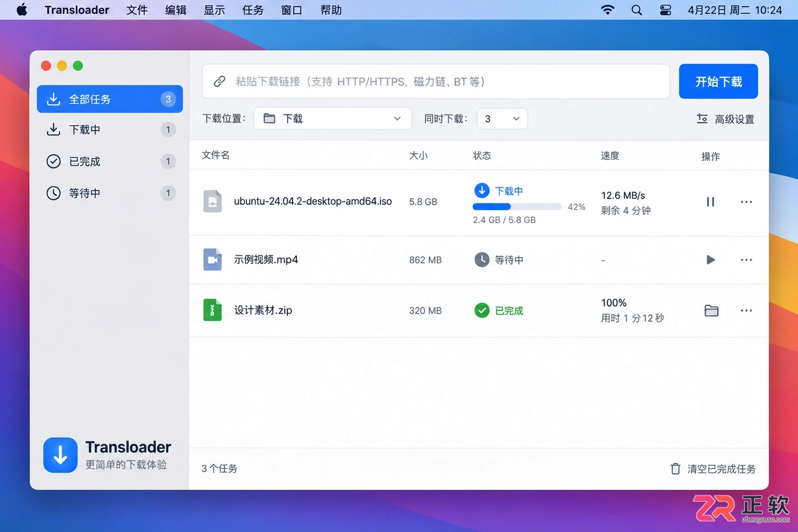798x532 pixels.
Task: Click the 速度 column header
Action: pyautogui.click(x=610, y=156)
